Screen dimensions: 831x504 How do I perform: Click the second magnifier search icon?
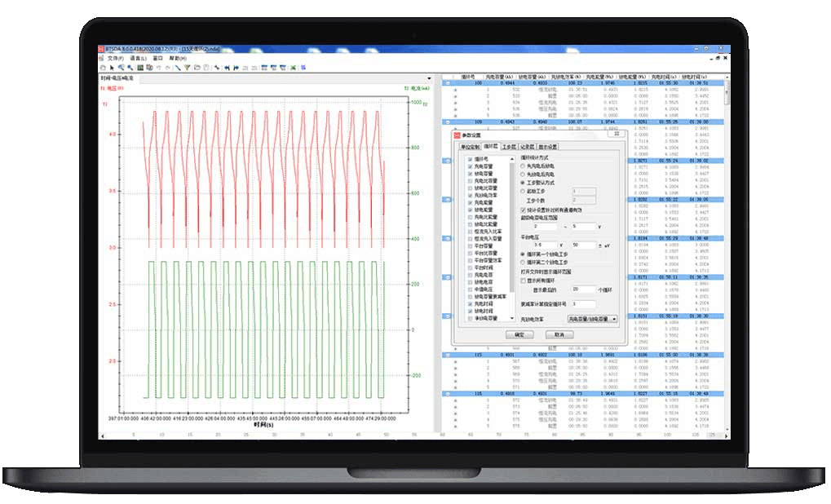click(x=130, y=68)
